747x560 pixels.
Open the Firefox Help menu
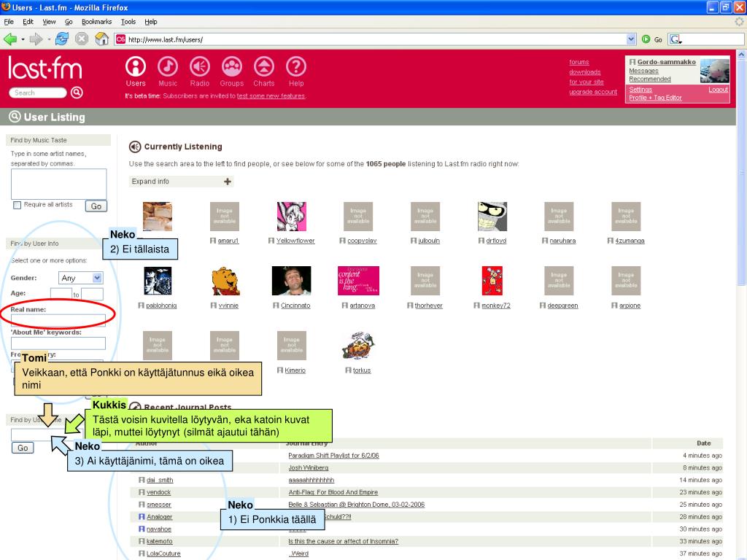(x=151, y=22)
